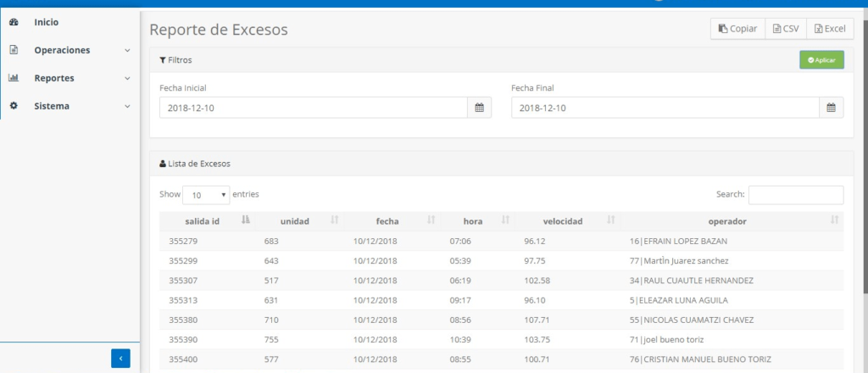Viewport: 868px width, 373px height.
Task: Click unidad value 577
Action: [x=271, y=359]
